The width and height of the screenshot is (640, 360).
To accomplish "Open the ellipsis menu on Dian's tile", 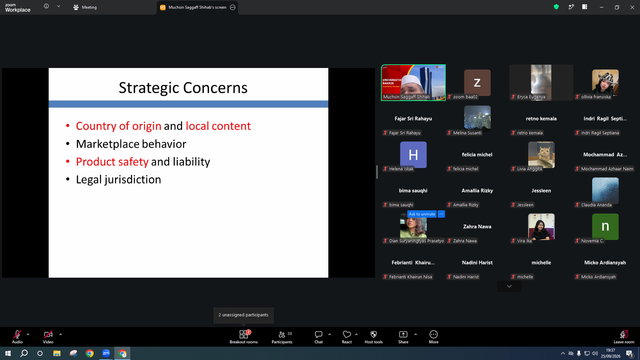I will (x=441, y=214).
